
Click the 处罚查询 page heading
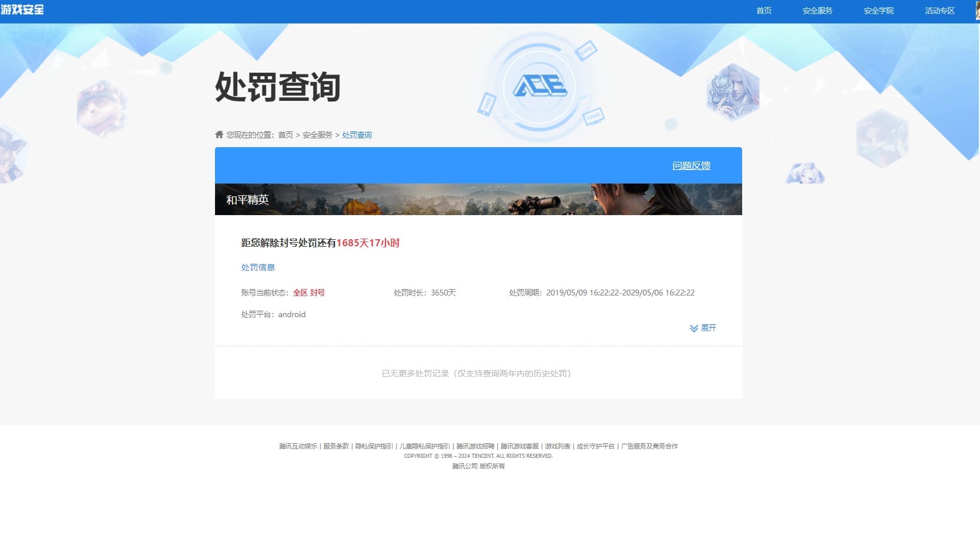coord(278,87)
